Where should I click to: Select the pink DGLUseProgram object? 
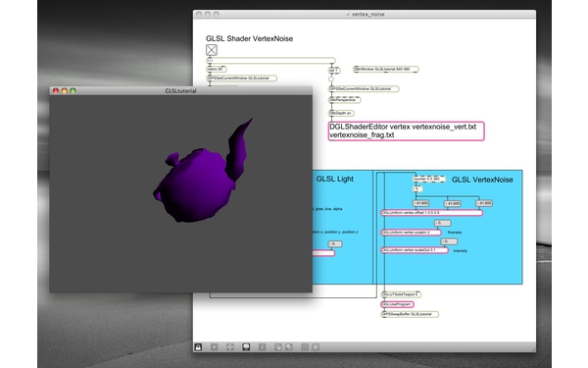point(397,304)
